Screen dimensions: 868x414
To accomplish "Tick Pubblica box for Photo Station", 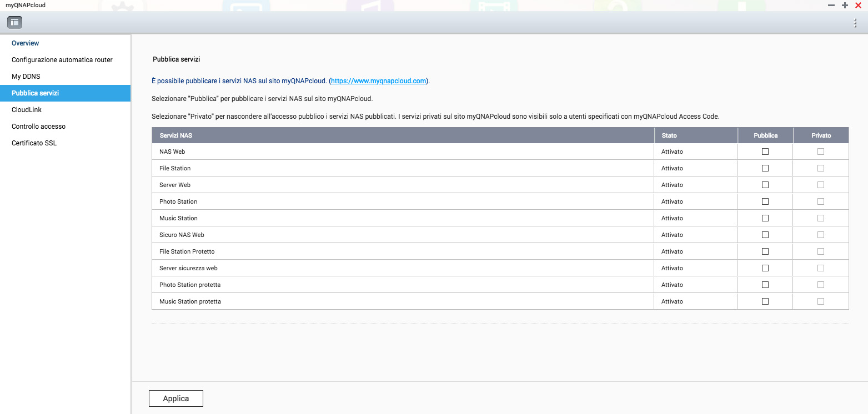I will (765, 201).
